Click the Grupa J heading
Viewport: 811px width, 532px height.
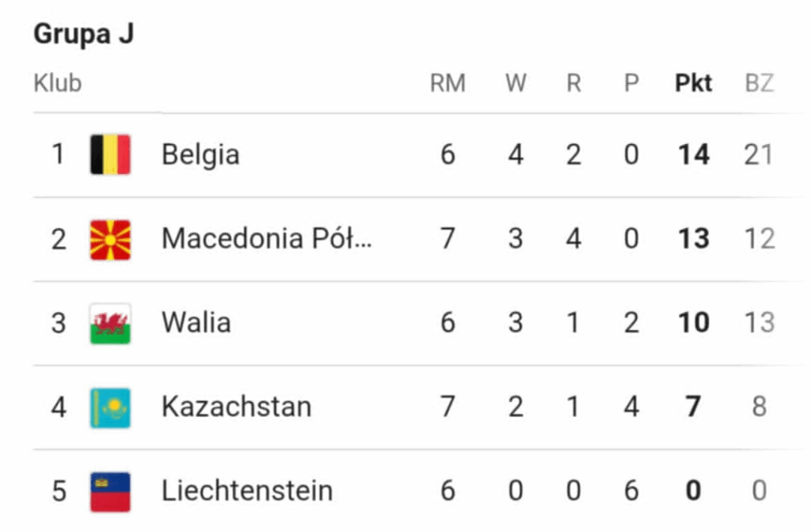83,36
